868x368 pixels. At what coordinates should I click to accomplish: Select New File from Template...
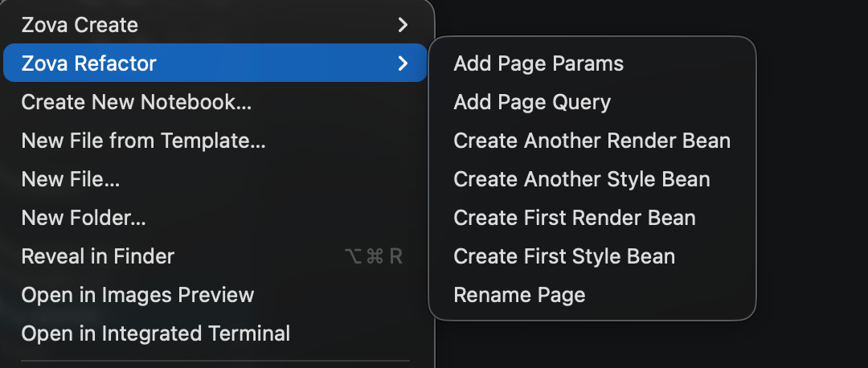click(143, 141)
